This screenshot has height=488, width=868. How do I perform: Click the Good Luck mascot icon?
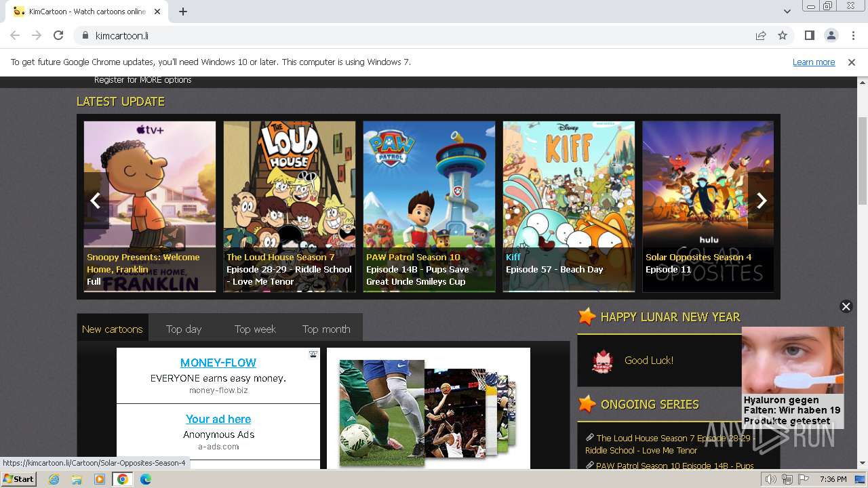(602, 361)
